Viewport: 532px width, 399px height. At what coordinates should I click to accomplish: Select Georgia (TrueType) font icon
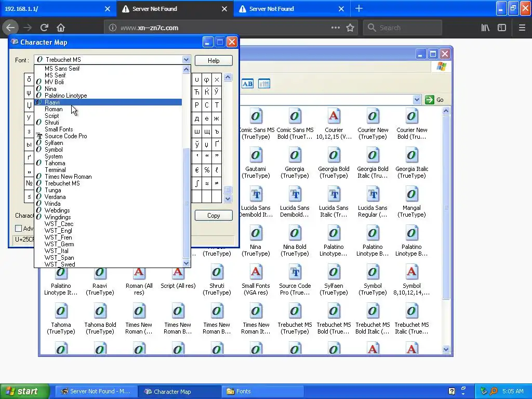(x=295, y=163)
